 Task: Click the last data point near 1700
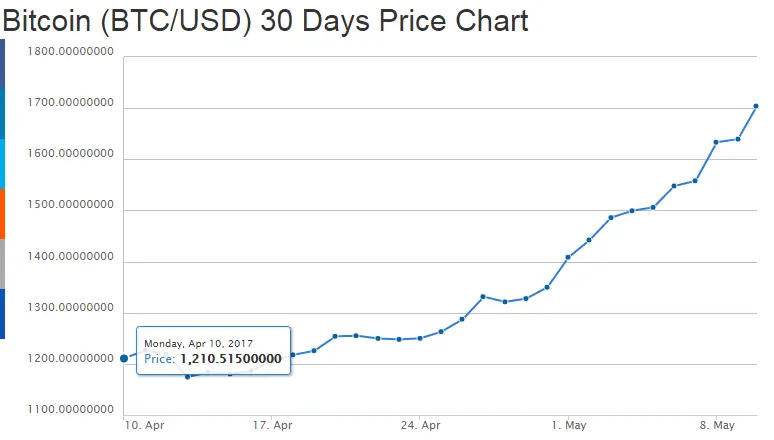pyautogui.click(x=756, y=106)
